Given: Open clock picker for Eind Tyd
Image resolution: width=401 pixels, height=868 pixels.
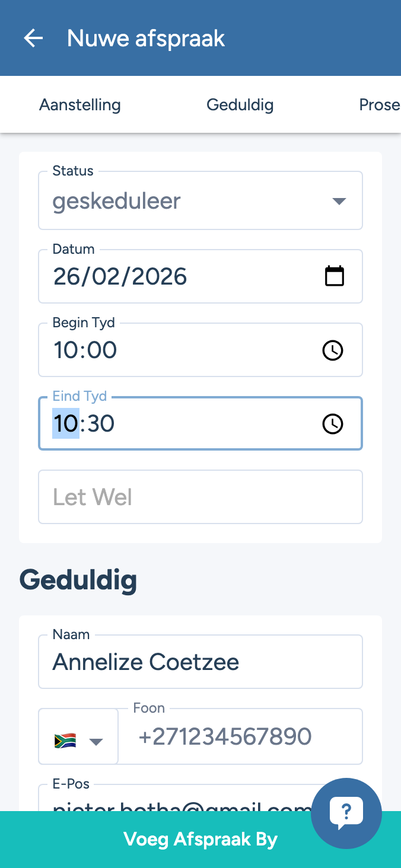Looking at the screenshot, I should coord(333,424).
